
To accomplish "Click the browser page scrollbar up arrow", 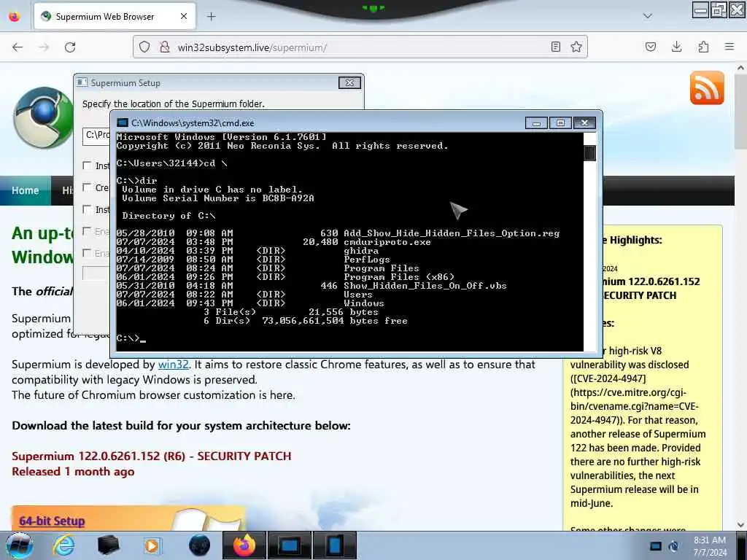I will click(x=741, y=68).
